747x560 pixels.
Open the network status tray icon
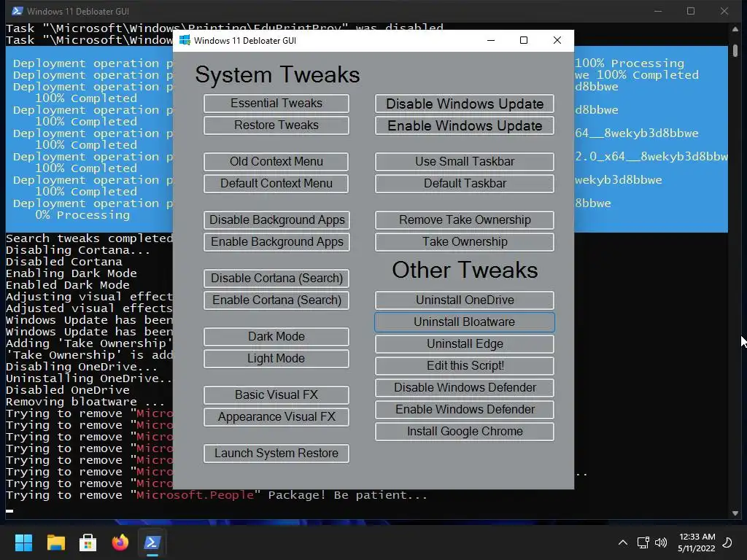tap(643, 542)
